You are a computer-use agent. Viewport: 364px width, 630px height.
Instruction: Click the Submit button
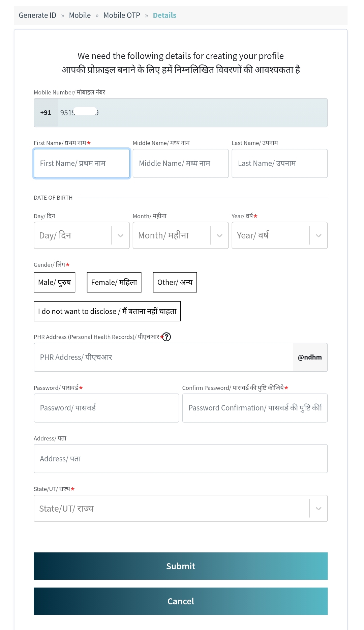tap(181, 566)
